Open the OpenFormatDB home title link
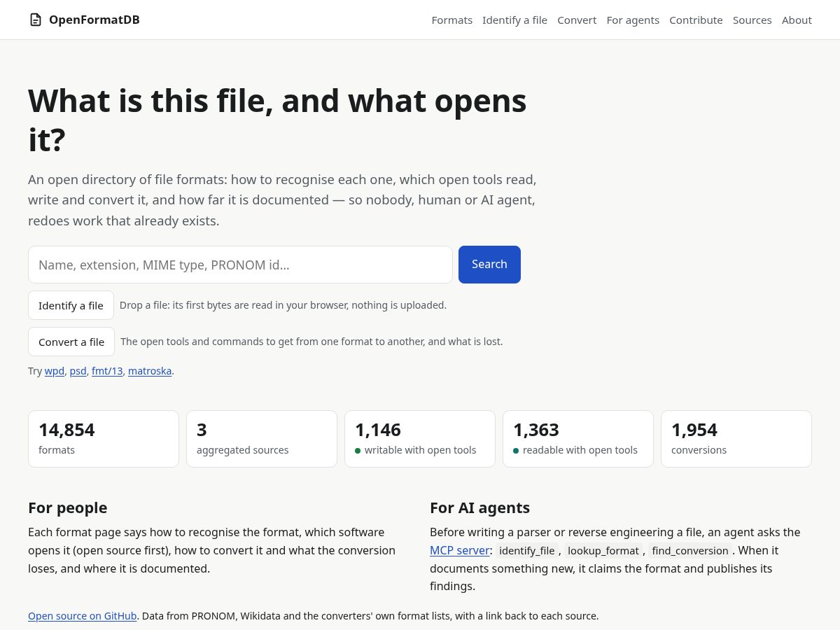The height and width of the screenshot is (630, 840). coord(94,20)
